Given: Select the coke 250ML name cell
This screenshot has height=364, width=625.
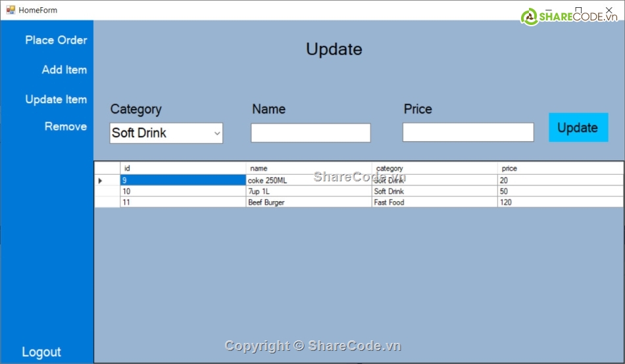Looking at the screenshot, I should (x=309, y=180).
